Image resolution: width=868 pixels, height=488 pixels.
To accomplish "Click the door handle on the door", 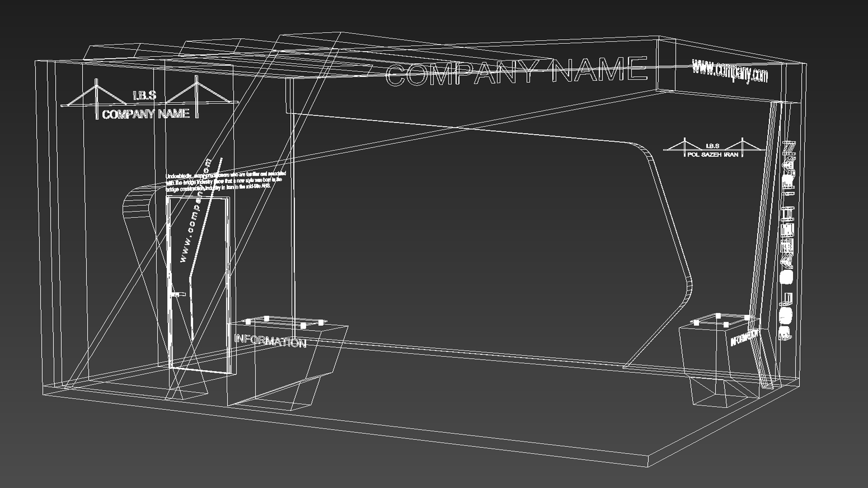I will [x=177, y=295].
